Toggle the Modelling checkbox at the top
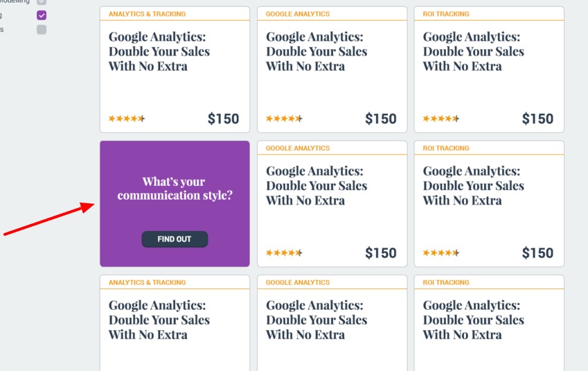The height and width of the screenshot is (371, 588). pyautogui.click(x=42, y=2)
